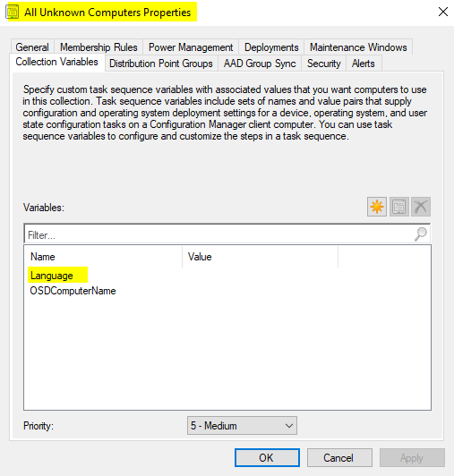The height and width of the screenshot is (476, 454).
Task: Switch to Distribution Point Groups tab
Action: (x=161, y=64)
